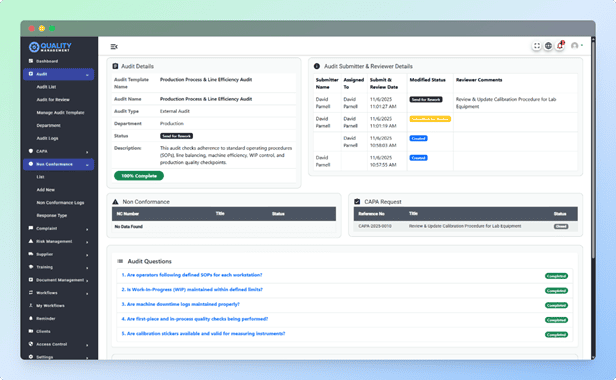Click the Clients folder icon in the sidebar

pyautogui.click(x=31, y=331)
